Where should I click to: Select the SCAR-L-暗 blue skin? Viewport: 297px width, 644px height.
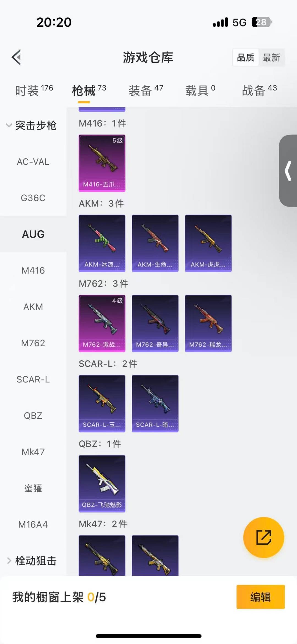pos(155,404)
